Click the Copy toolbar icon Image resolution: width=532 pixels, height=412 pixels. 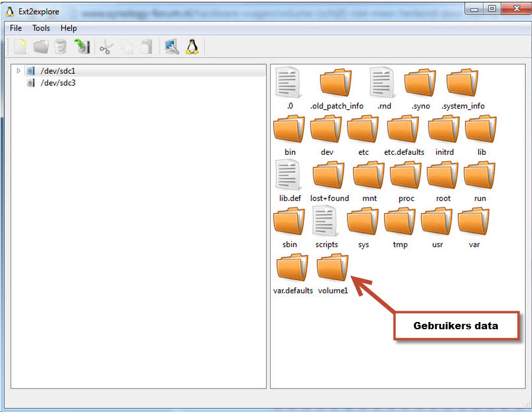pos(126,47)
